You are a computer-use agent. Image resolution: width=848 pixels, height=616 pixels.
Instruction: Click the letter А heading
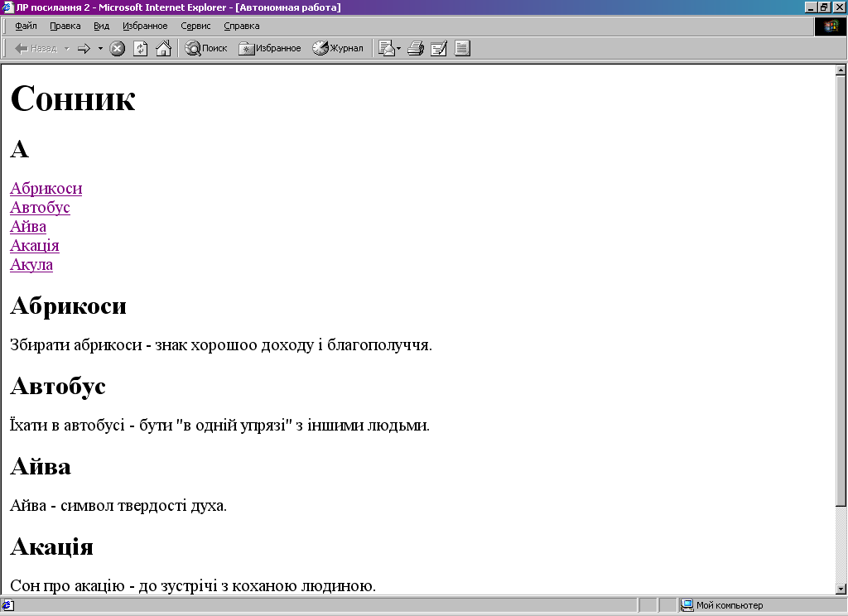(x=20, y=149)
